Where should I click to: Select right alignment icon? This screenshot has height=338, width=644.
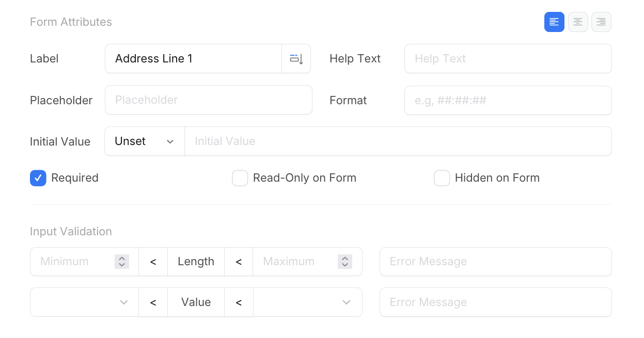[x=601, y=22]
